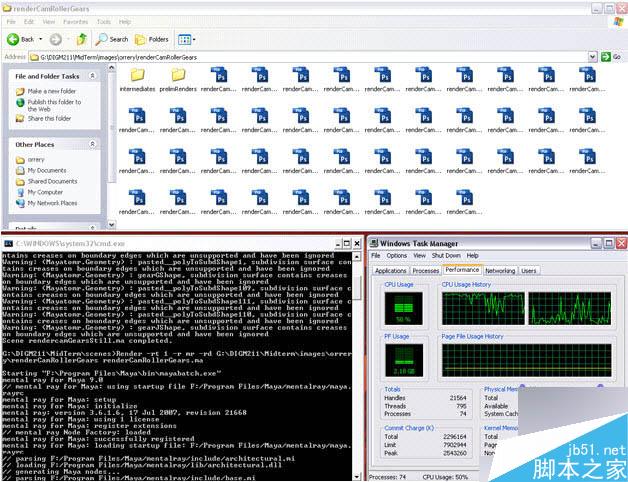Click the CPU Usage meter
The height and width of the screenshot is (482, 628).
pos(403,309)
